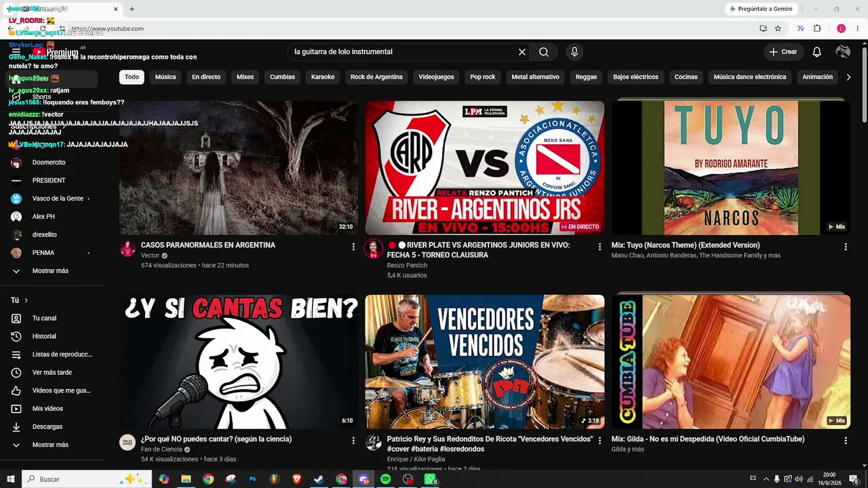Open the Doomercito subscription
The image size is (868, 488).
click(50, 163)
